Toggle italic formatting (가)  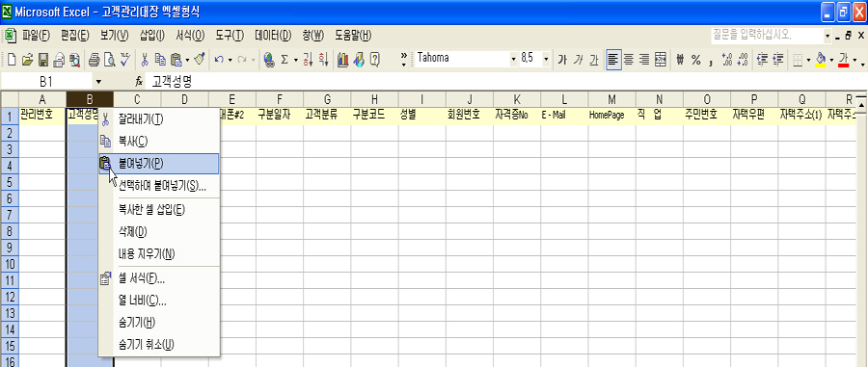(x=579, y=59)
